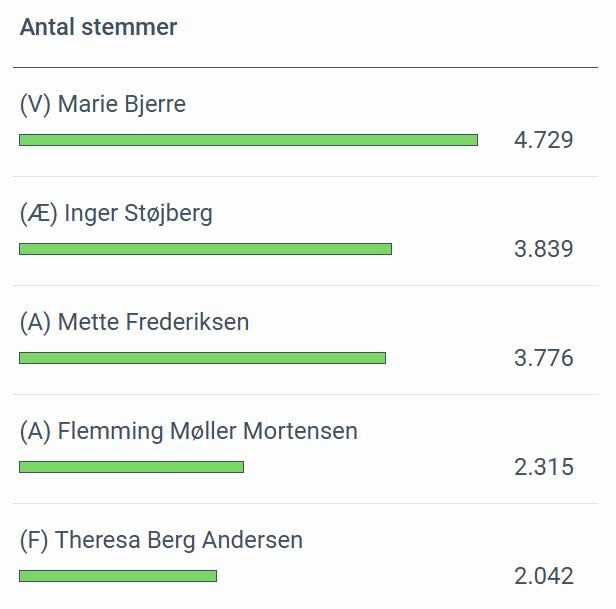The image size is (616, 609).
Task: Select the 3.839 vote total
Action: pos(543,249)
